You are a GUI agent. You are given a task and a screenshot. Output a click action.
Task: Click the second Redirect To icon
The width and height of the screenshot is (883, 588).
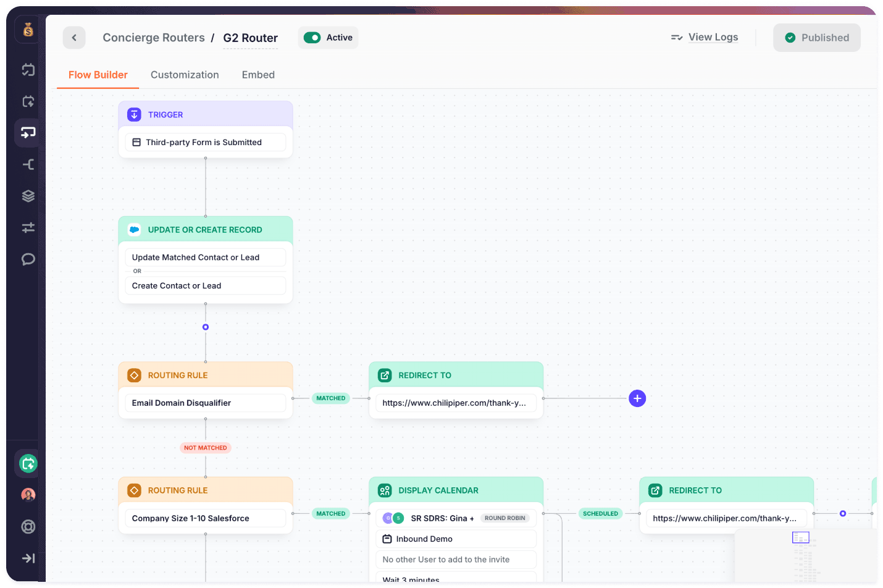click(655, 490)
